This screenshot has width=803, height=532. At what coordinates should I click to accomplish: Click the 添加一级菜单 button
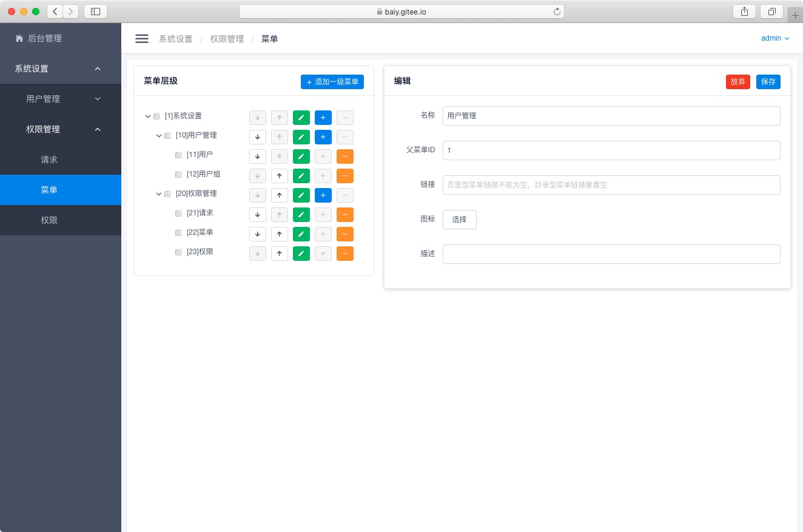332,82
